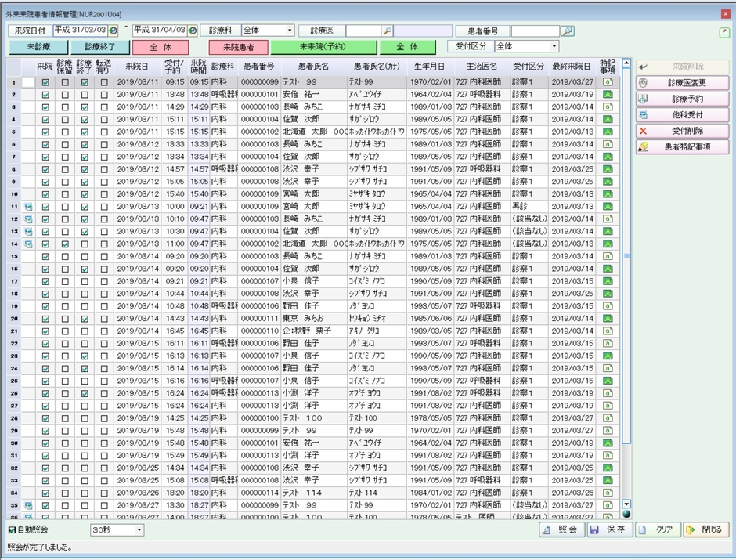736x560 pixels.
Task: Click the 特記事項 icon in row 1
Action: tap(608, 82)
